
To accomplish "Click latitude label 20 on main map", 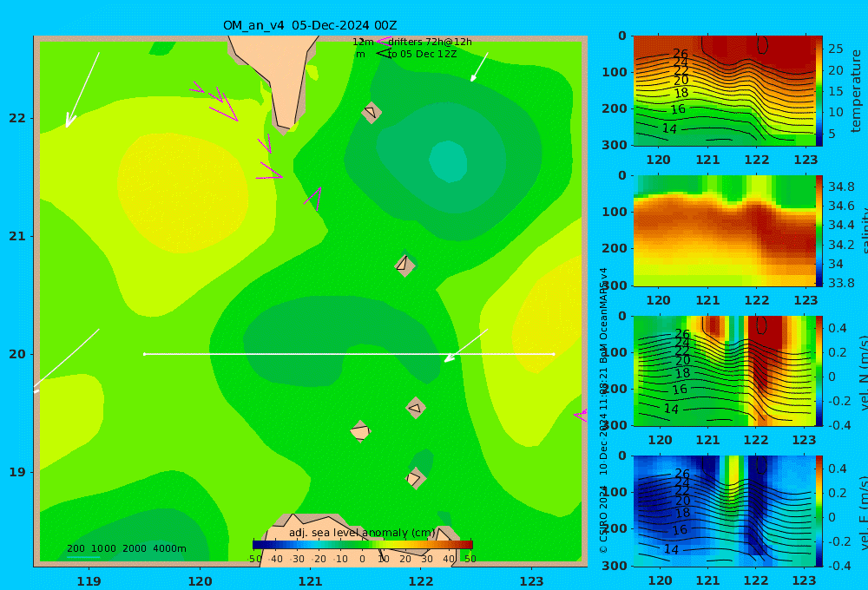I will [x=17, y=354].
